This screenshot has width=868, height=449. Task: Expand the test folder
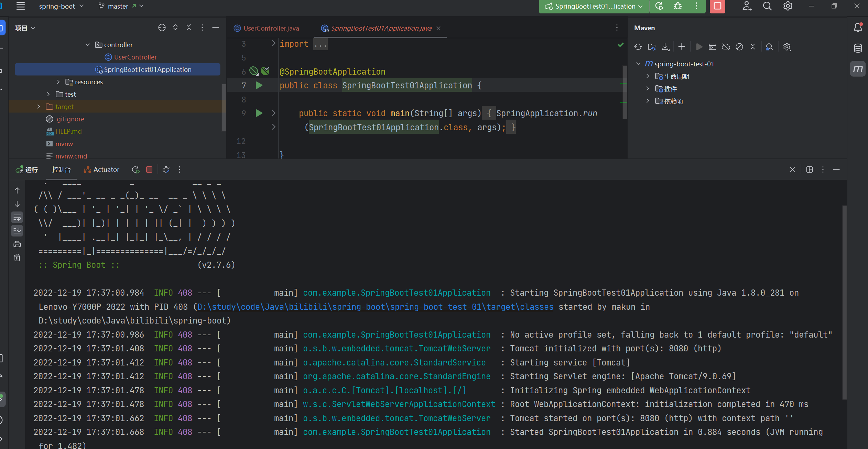(48, 94)
